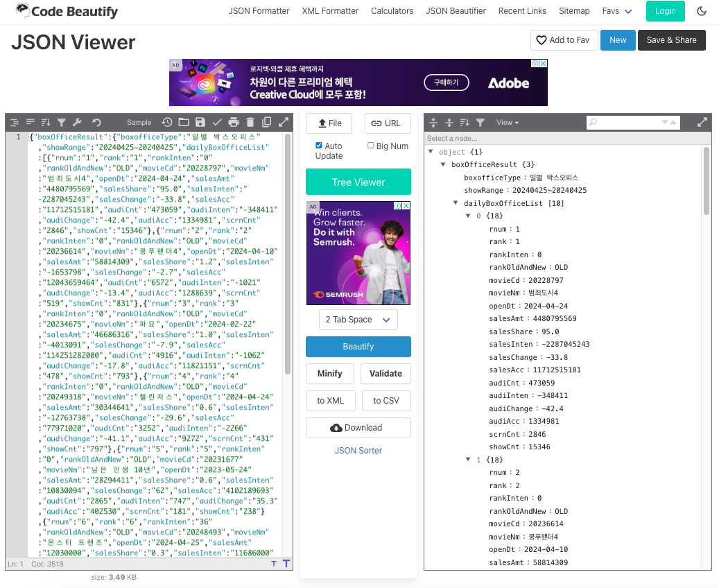Click the Code Beautify logo

[x=67, y=11]
